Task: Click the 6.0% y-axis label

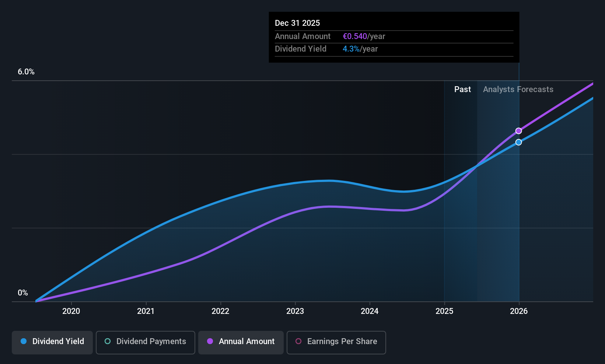Action: tap(26, 72)
